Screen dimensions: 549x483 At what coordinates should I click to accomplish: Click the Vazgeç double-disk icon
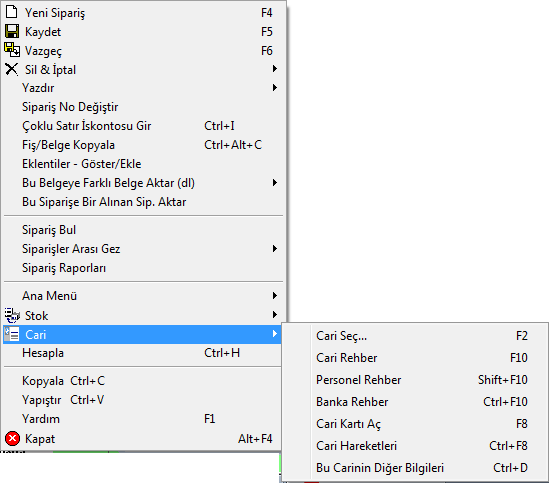click(12, 50)
